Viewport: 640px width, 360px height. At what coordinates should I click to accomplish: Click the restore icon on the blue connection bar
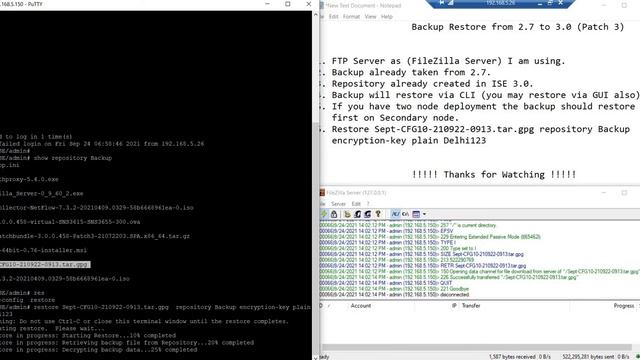[550, 3]
